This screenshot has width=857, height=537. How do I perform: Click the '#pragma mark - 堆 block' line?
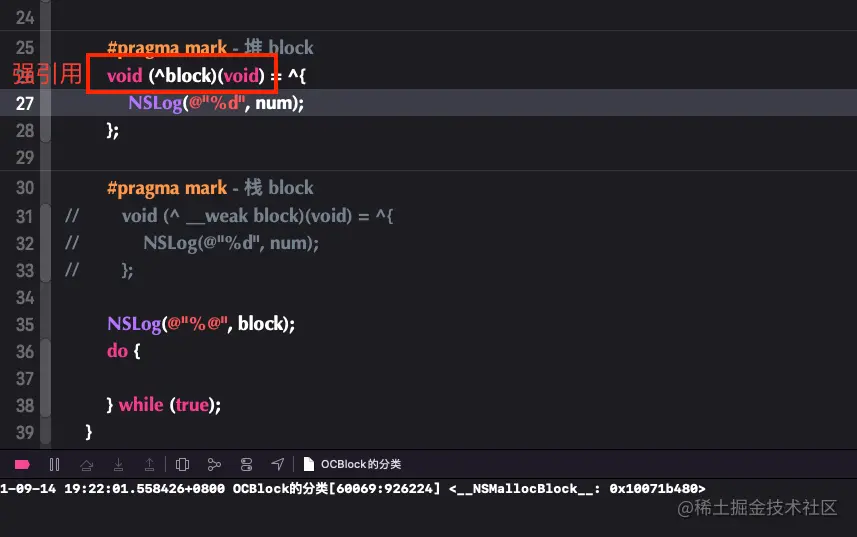pos(210,48)
